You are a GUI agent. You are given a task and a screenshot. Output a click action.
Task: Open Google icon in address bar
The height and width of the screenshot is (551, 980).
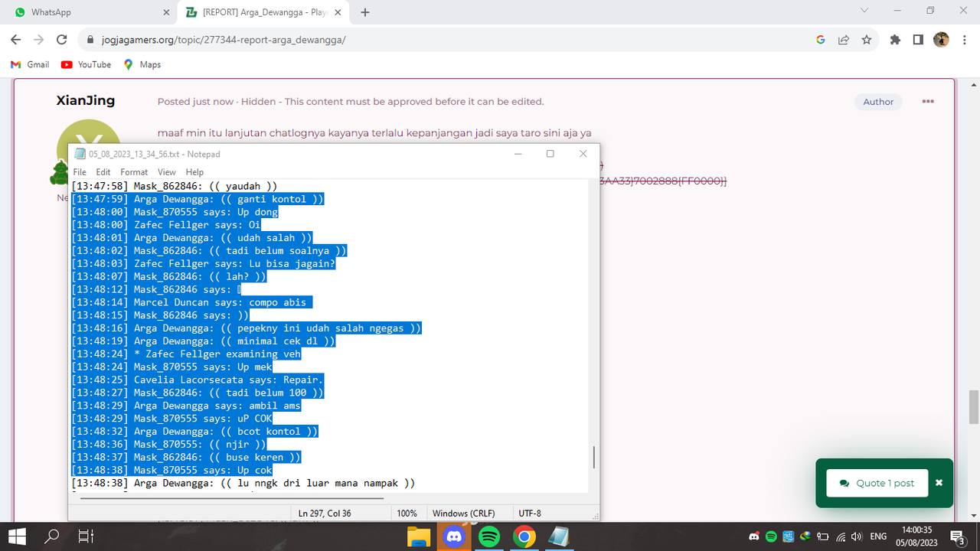[821, 40]
